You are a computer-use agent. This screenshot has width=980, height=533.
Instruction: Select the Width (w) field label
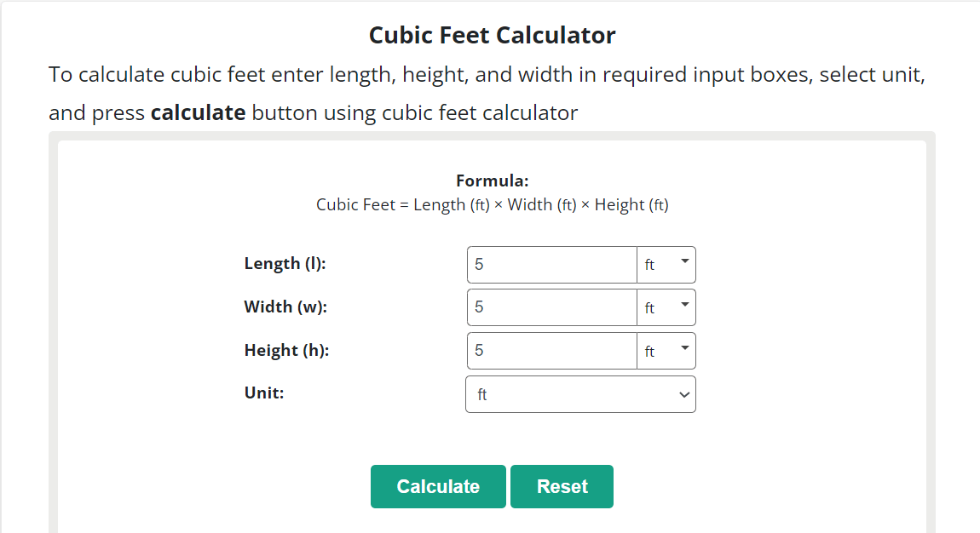(284, 306)
